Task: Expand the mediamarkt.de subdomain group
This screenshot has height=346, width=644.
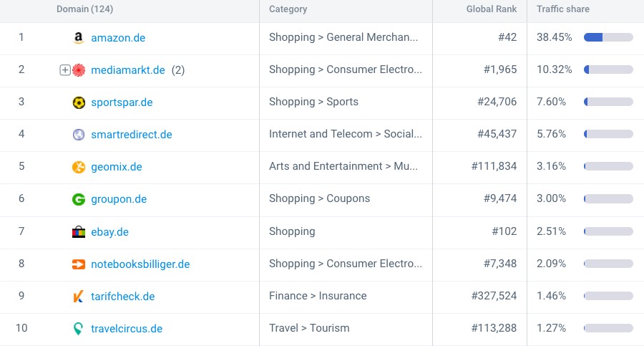Action: point(64,70)
